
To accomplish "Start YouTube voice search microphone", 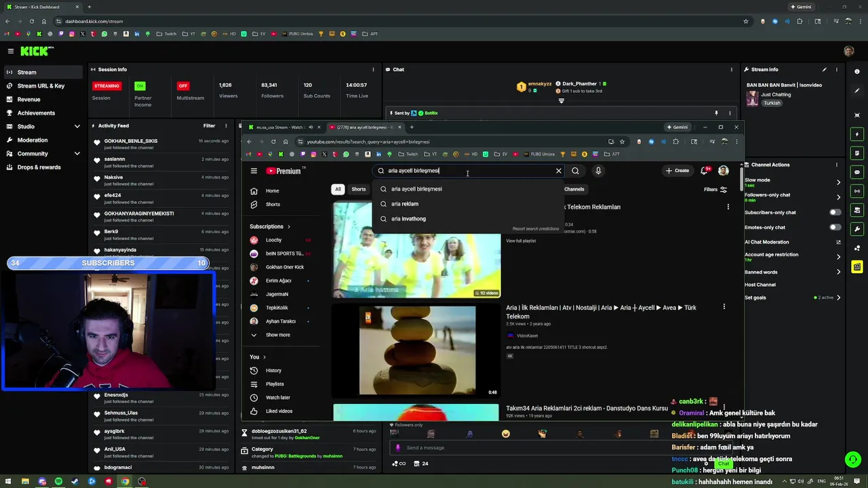I will (x=598, y=171).
